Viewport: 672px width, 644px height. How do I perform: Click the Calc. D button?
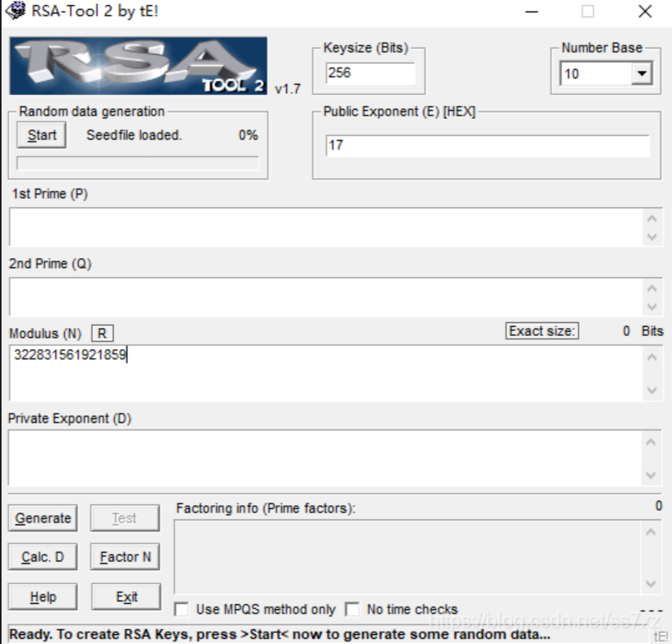(x=42, y=557)
